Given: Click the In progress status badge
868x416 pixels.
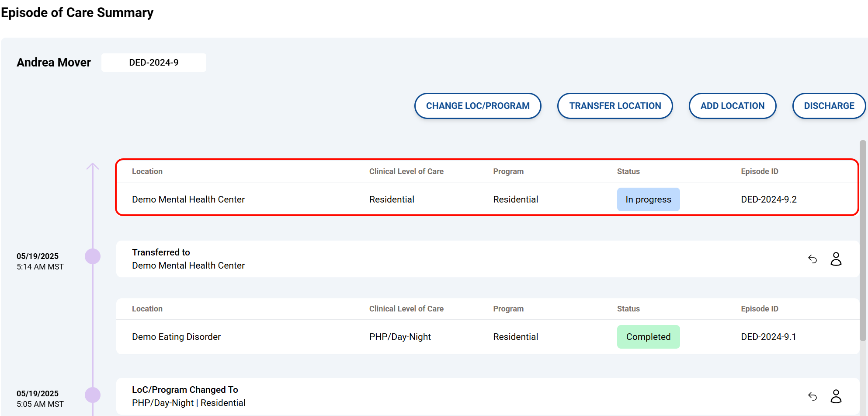Looking at the screenshot, I should click(648, 199).
